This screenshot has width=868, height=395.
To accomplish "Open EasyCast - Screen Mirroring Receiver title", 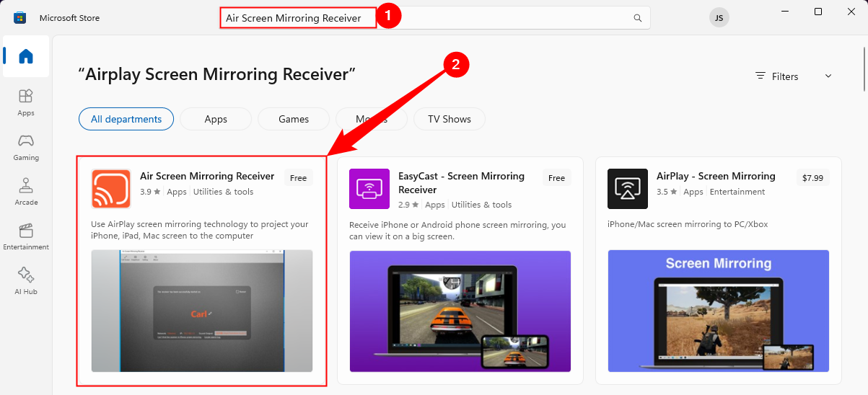I will point(462,183).
